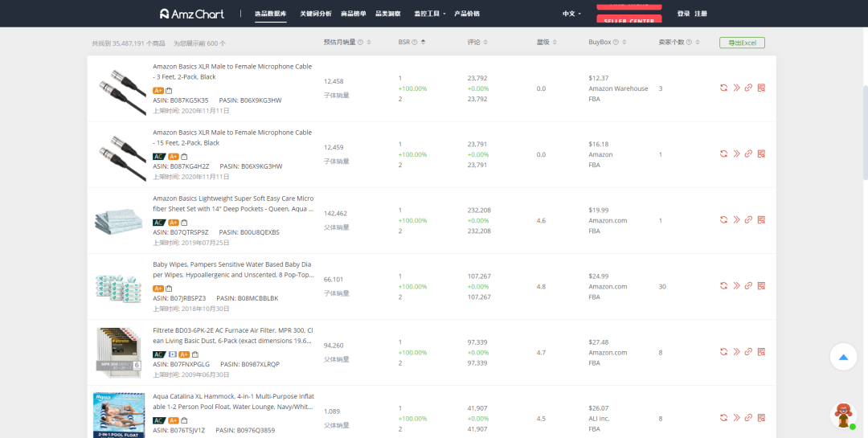Open the XLR Microphone Cable 3 Feet title
Viewport: 868px width, 438px height.
pos(232,72)
